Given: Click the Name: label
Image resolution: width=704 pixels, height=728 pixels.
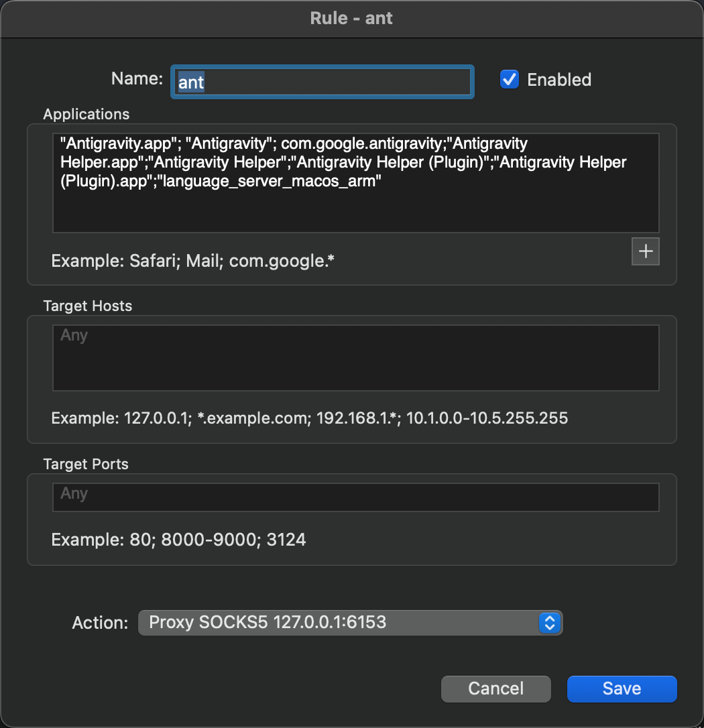Looking at the screenshot, I should pyautogui.click(x=137, y=78).
